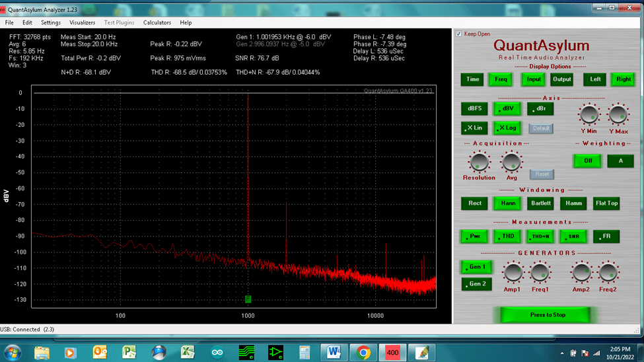Click the acquisition Reset button
The image size is (644, 362).
click(x=542, y=174)
